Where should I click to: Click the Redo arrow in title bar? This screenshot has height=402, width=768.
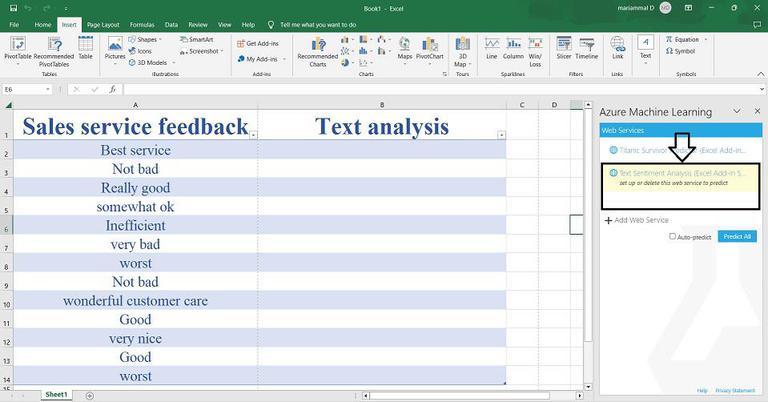tap(48, 8)
